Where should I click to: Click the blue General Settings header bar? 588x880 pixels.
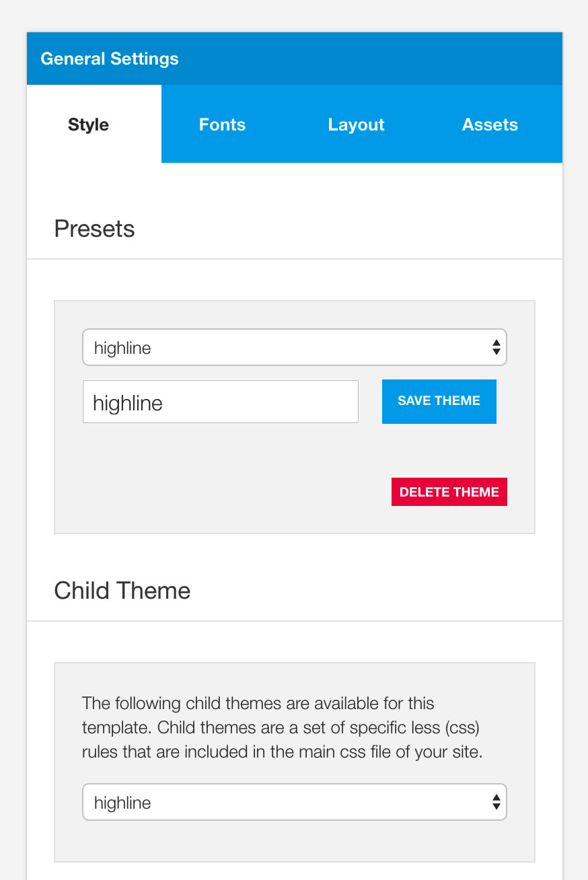click(x=370, y=59)
